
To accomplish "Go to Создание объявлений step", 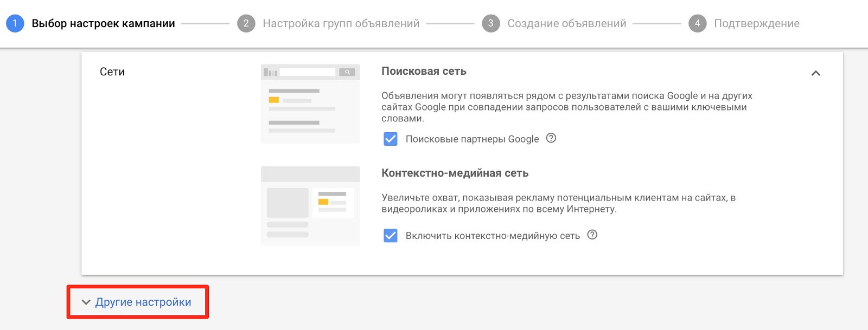I will [566, 23].
